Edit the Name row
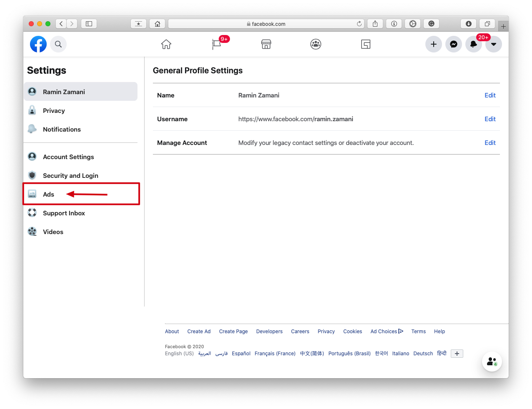The height and width of the screenshot is (409, 532). [490, 95]
